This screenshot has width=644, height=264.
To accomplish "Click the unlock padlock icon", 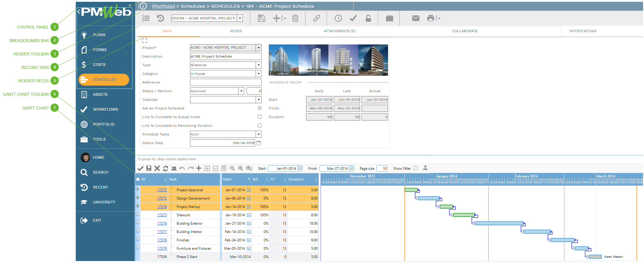I will 368,18.
